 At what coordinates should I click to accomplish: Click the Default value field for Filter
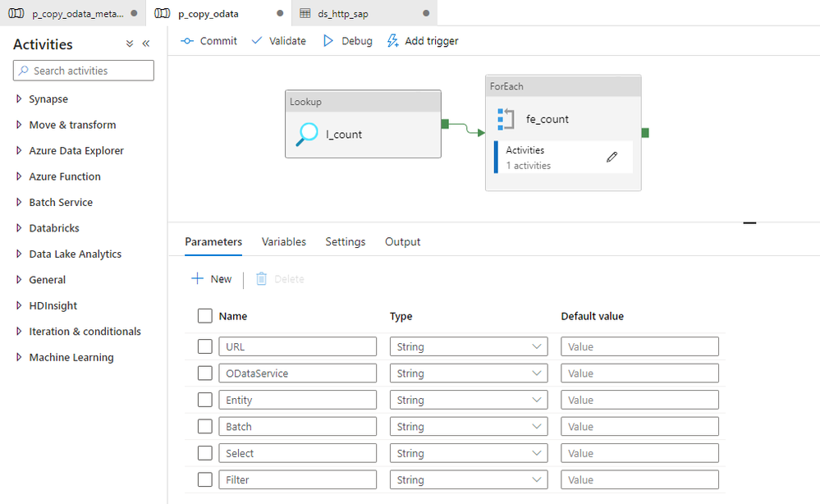(639, 480)
